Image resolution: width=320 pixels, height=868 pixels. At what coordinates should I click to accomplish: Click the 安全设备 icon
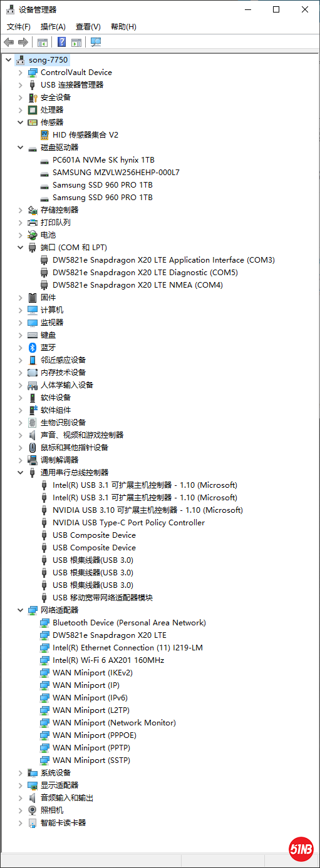tap(33, 98)
